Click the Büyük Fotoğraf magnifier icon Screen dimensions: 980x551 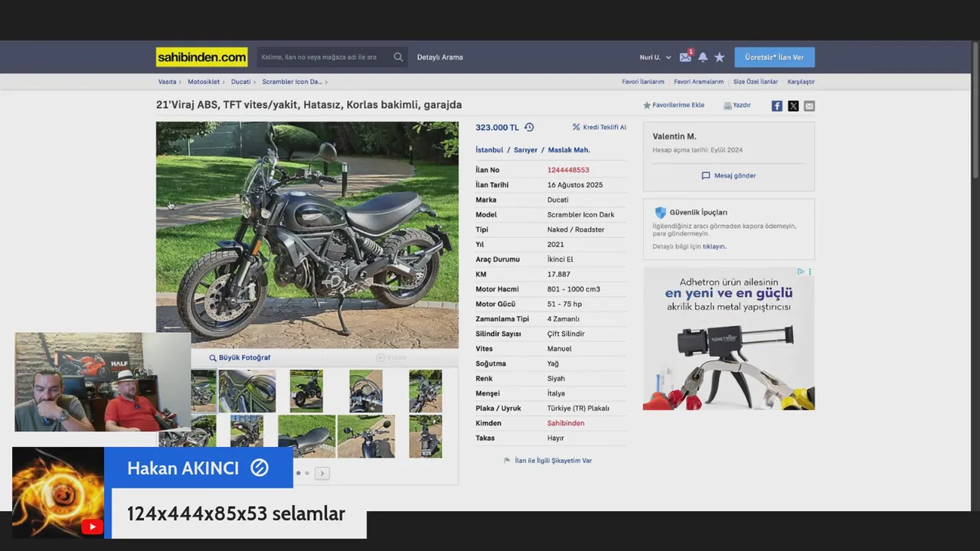(x=213, y=357)
